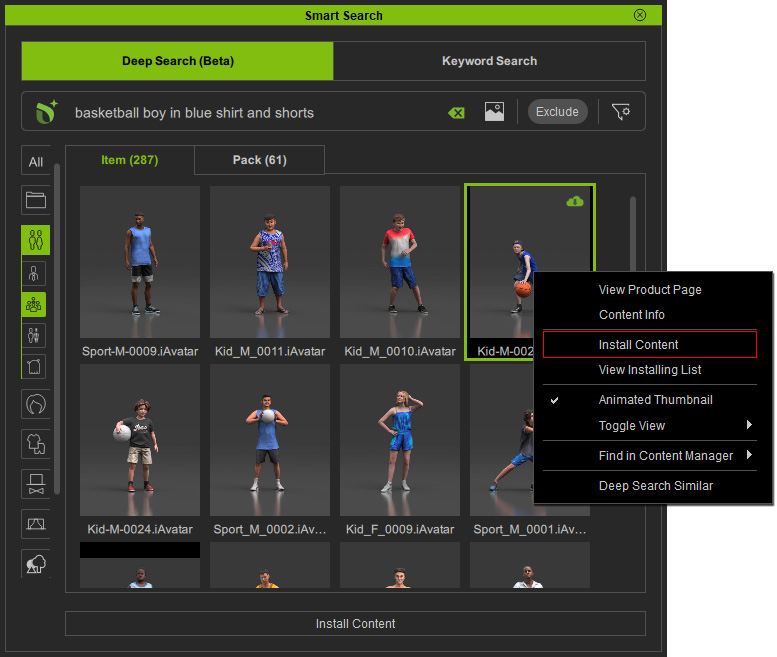Click the Kid-M-0024.iAvatar file name
777x657 pixels.
pos(140,529)
